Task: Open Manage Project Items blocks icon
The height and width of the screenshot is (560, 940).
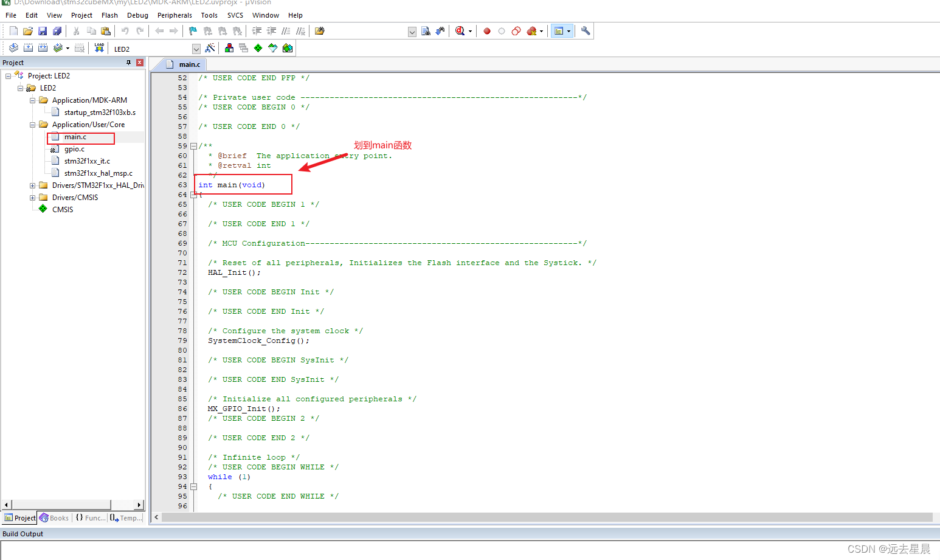Action: (x=229, y=48)
